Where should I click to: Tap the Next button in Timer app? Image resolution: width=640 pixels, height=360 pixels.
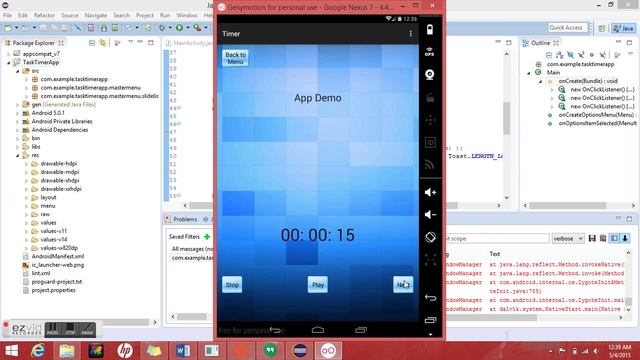[403, 284]
